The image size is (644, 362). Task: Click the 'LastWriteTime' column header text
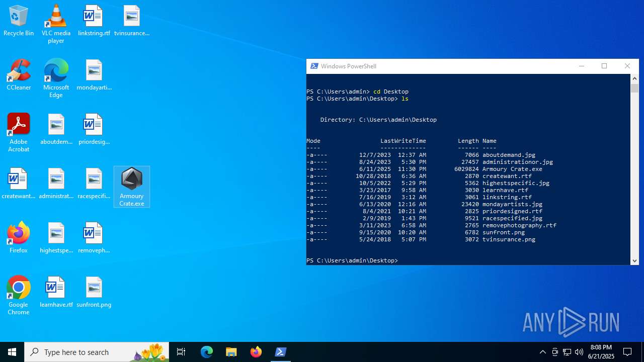[x=403, y=141]
